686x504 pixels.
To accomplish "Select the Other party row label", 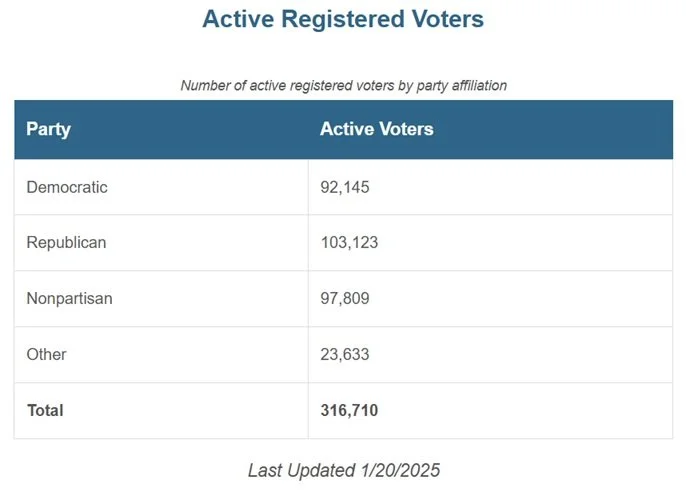I will click(x=46, y=354).
